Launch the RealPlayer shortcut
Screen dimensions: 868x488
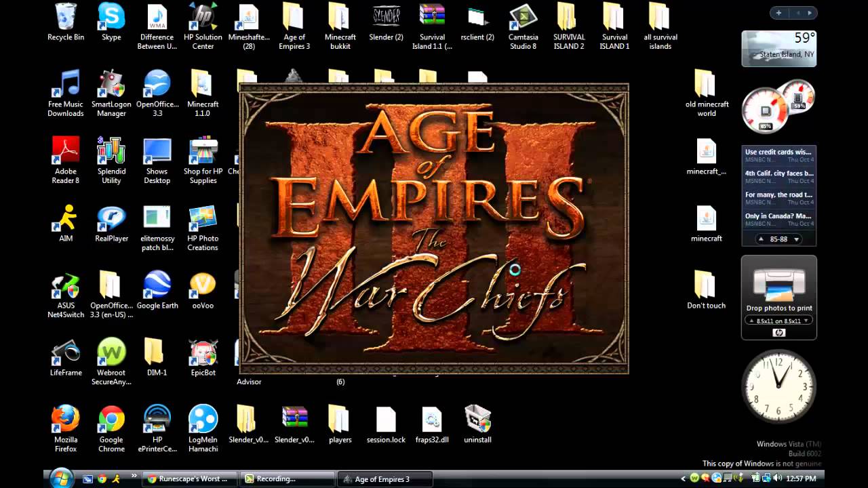(x=111, y=224)
